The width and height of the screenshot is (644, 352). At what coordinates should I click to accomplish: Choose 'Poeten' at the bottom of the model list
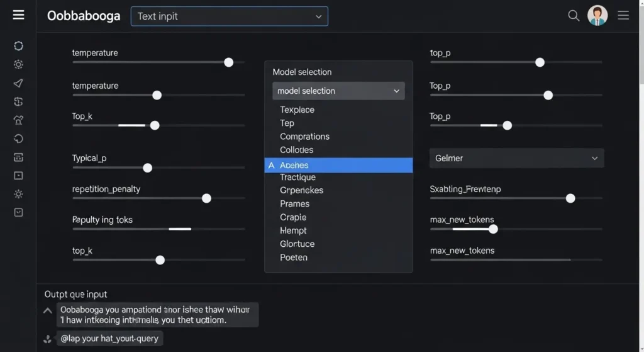click(x=293, y=258)
